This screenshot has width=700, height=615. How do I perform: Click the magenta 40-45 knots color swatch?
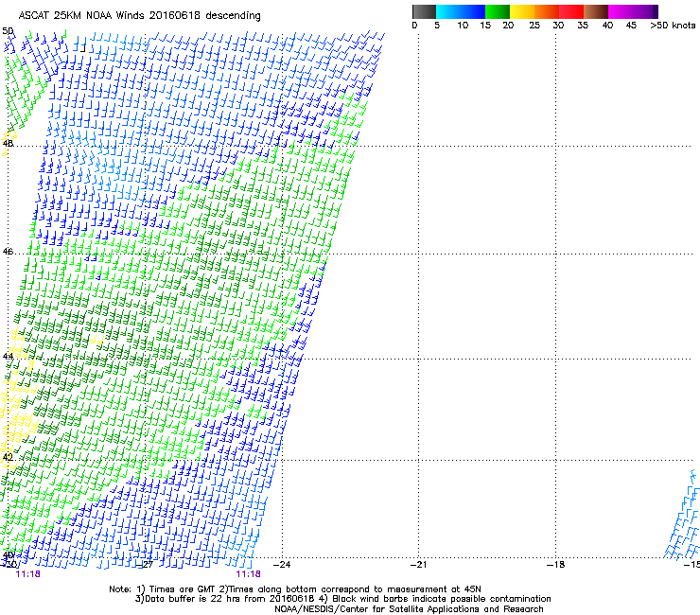pyautogui.click(x=621, y=11)
